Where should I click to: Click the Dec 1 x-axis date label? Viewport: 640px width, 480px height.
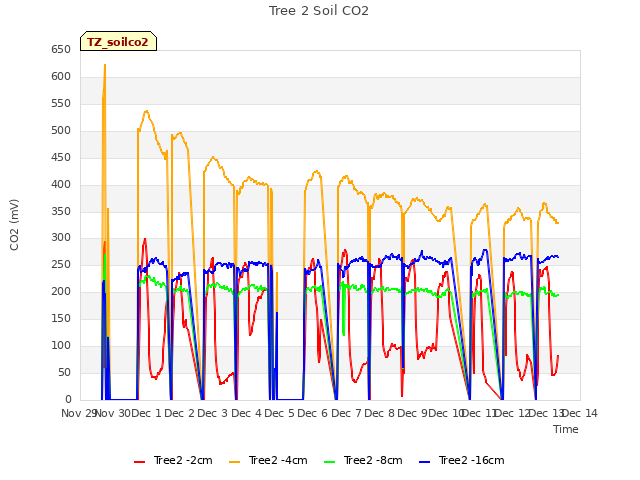point(147,413)
